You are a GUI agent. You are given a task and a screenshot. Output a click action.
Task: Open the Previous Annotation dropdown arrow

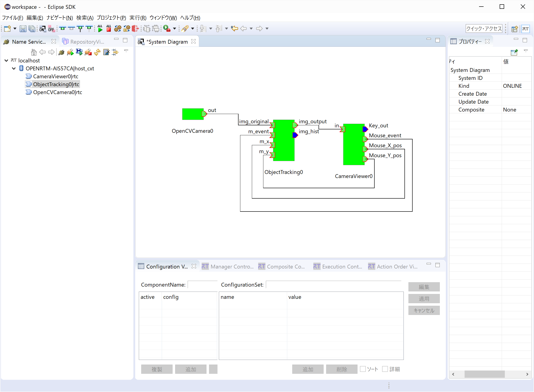click(x=227, y=29)
